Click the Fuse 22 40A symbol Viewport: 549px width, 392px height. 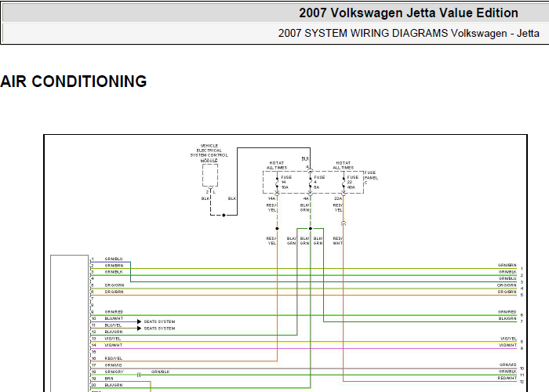[344, 183]
